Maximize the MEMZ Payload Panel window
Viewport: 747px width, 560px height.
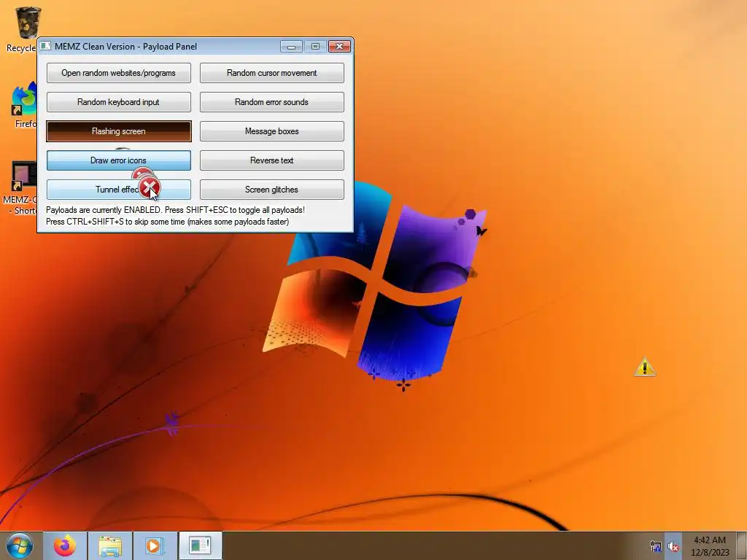click(x=315, y=46)
